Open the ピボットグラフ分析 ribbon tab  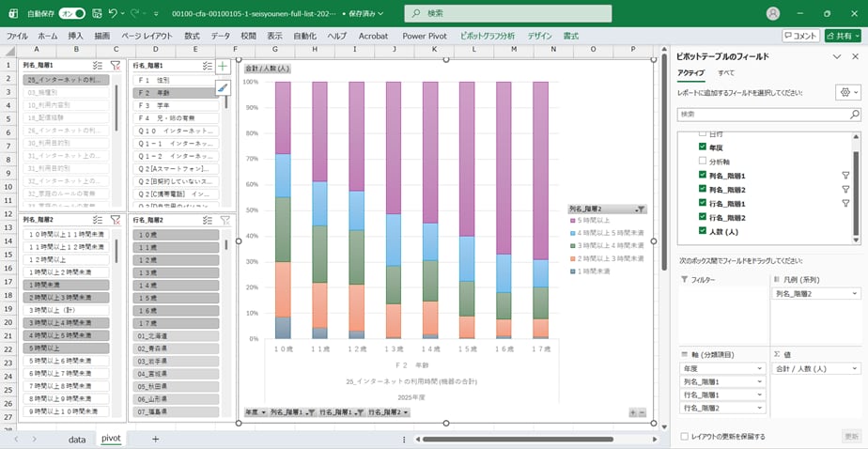pyautogui.click(x=488, y=35)
